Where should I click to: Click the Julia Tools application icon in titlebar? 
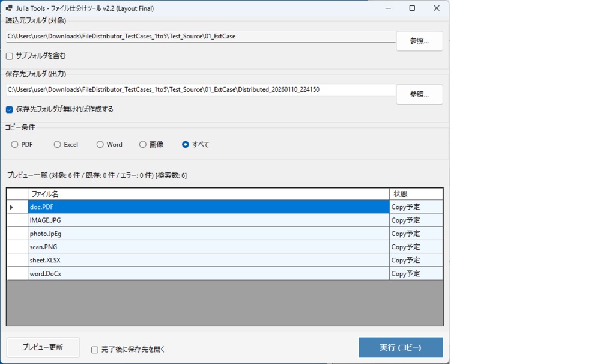coord(8,8)
